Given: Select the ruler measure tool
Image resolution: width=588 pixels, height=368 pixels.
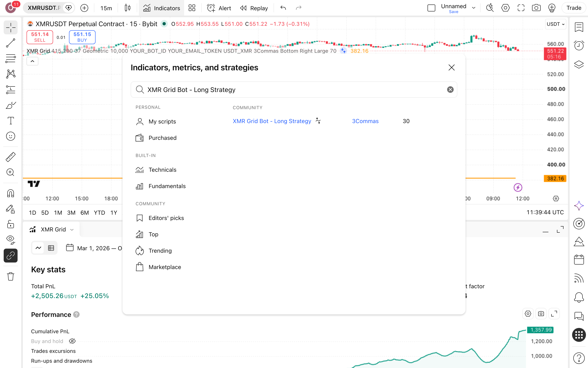Looking at the screenshot, I should coord(11,157).
